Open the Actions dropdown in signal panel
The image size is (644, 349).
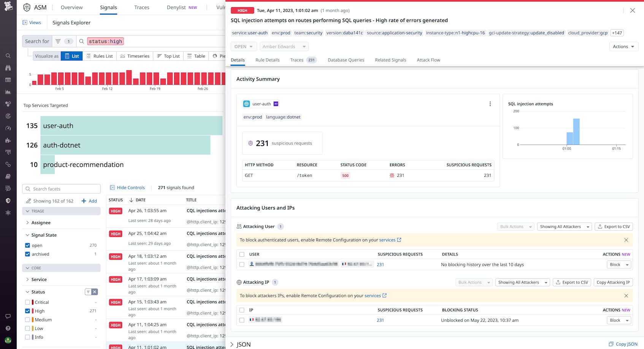623,46
